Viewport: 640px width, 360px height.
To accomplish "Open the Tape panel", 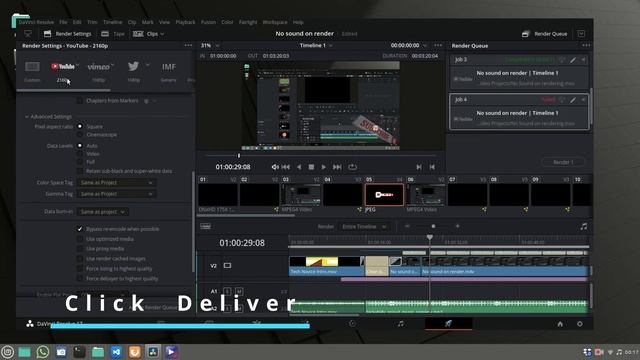I will 113,34.
